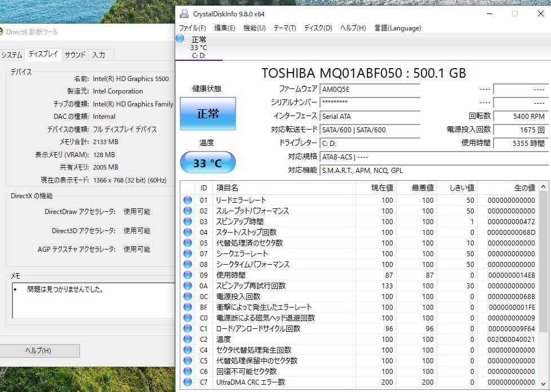Viewport: 551px width, 392px height.
Task: Click status orb for row 08 シークタイムパフォーマンス
Action: [188, 264]
